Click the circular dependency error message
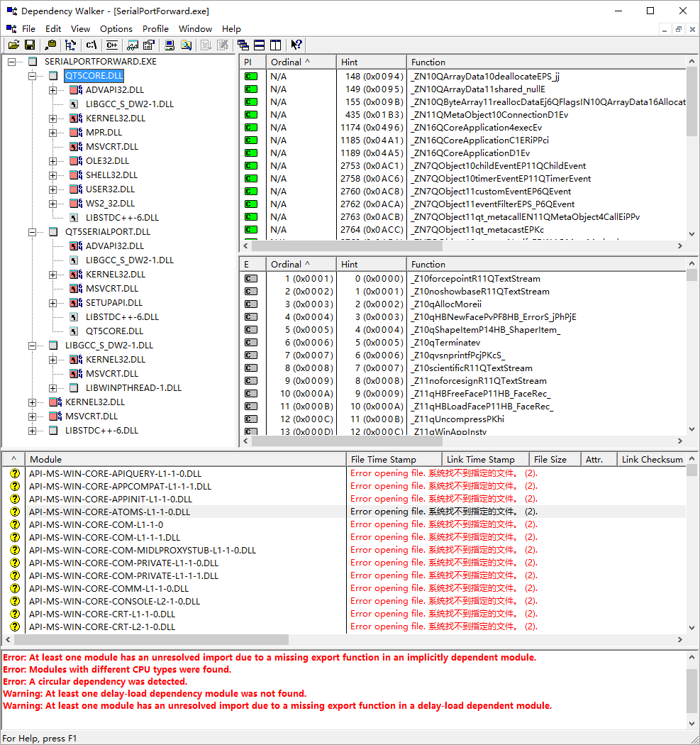700x745 pixels. click(x=95, y=682)
